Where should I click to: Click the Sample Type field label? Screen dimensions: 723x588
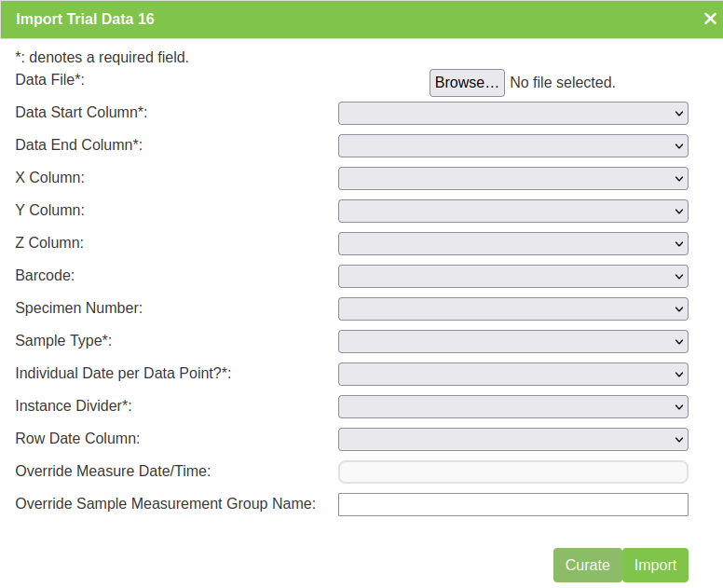(x=63, y=341)
